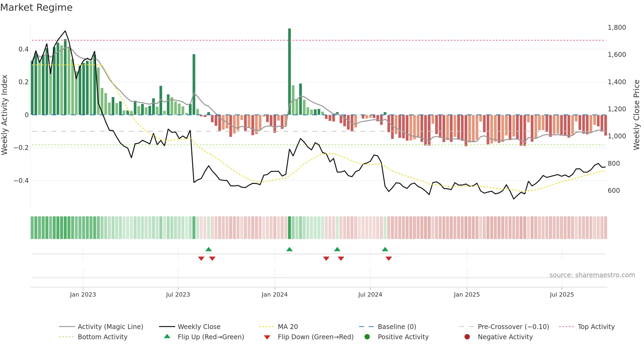Viewport: 644px width, 362px height.
Task: Toggle the Flip Up (Red→Green) legend entry
Action: point(204,337)
